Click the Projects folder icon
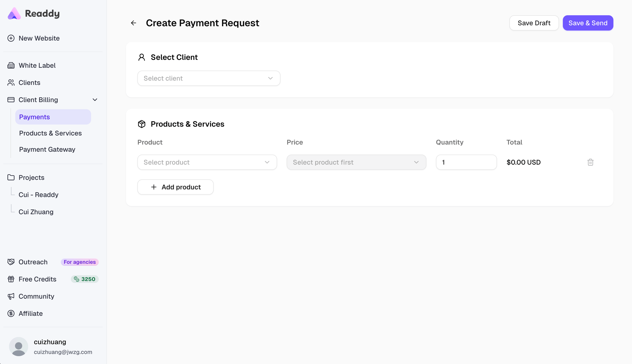The image size is (632, 364). click(x=11, y=177)
